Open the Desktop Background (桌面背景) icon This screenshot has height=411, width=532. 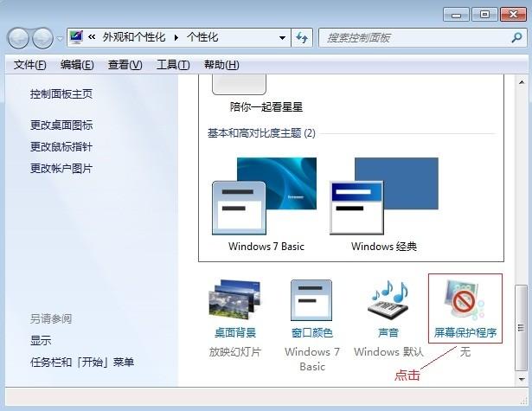click(234, 299)
